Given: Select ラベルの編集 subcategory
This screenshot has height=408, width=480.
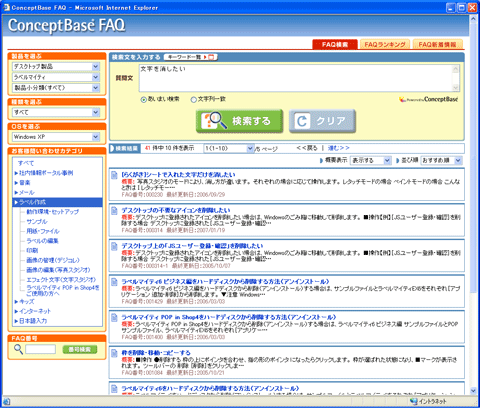Looking at the screenshot, I should coord(42,241).
